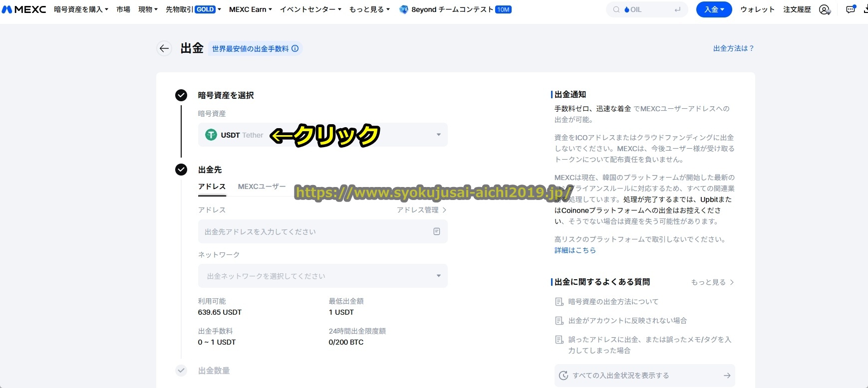Click the step checkmark beside 出金先
The width and height of the screenshot is (868, 388).
(x=181, y=170)
